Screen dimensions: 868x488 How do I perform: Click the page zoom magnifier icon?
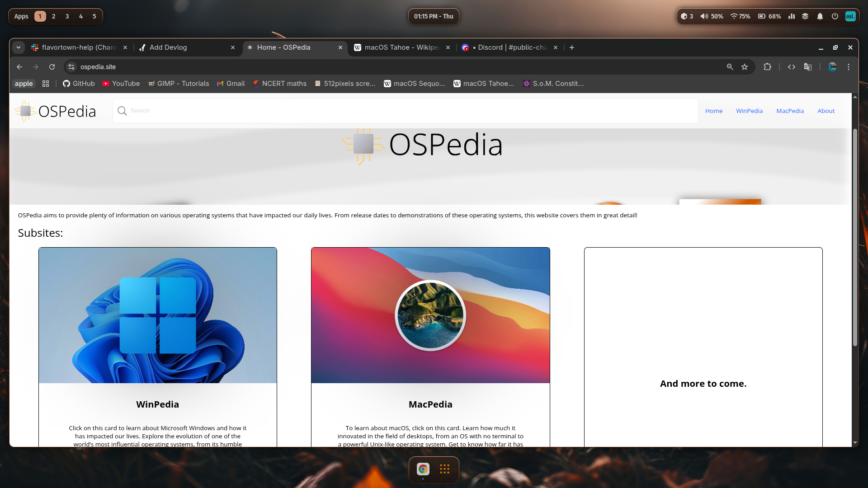click(x=730, y=67)
